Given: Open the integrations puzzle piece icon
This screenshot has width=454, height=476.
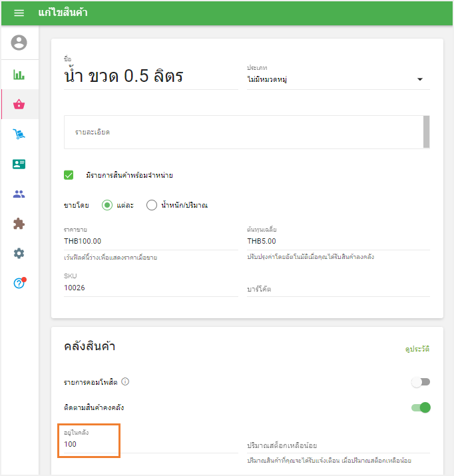Looking at the screenshot, I should (x=19, y=224).
